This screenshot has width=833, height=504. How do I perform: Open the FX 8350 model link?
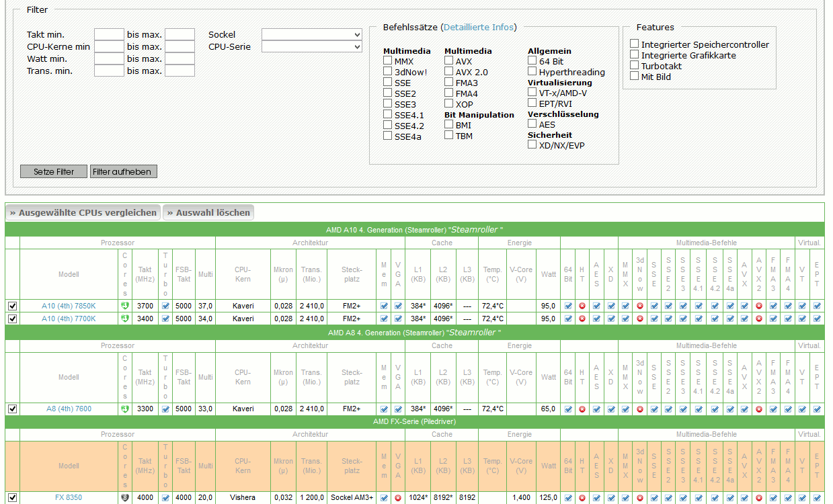pyautogui.click(x=69, y=498)
